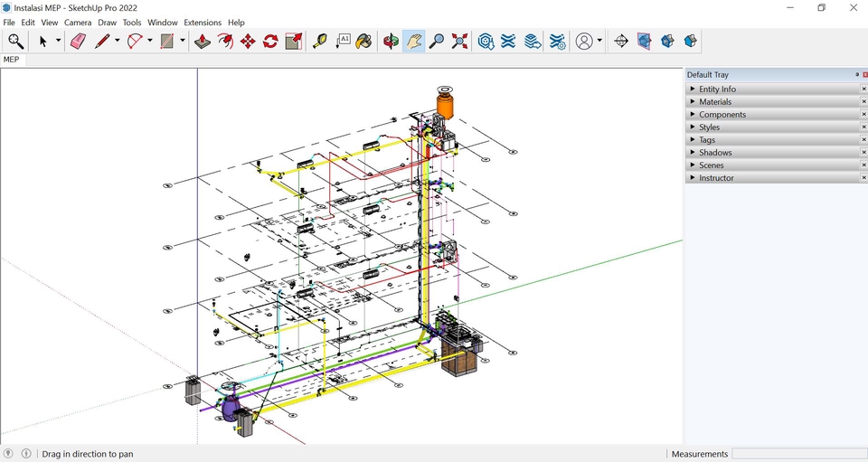The width and height of the screenshot is (868, 462).
Task: Open the Arc tool dropdown arrow
Action: click(149, 41)
